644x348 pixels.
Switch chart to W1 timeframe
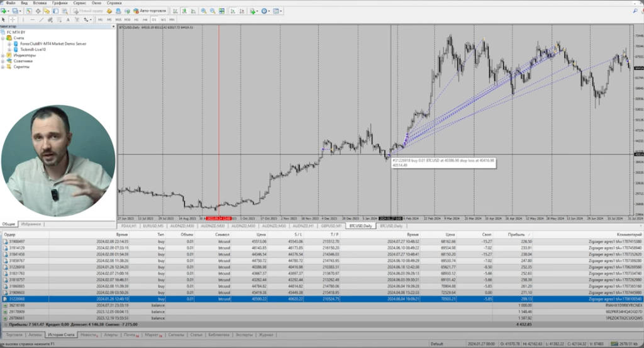click(163, 20)
